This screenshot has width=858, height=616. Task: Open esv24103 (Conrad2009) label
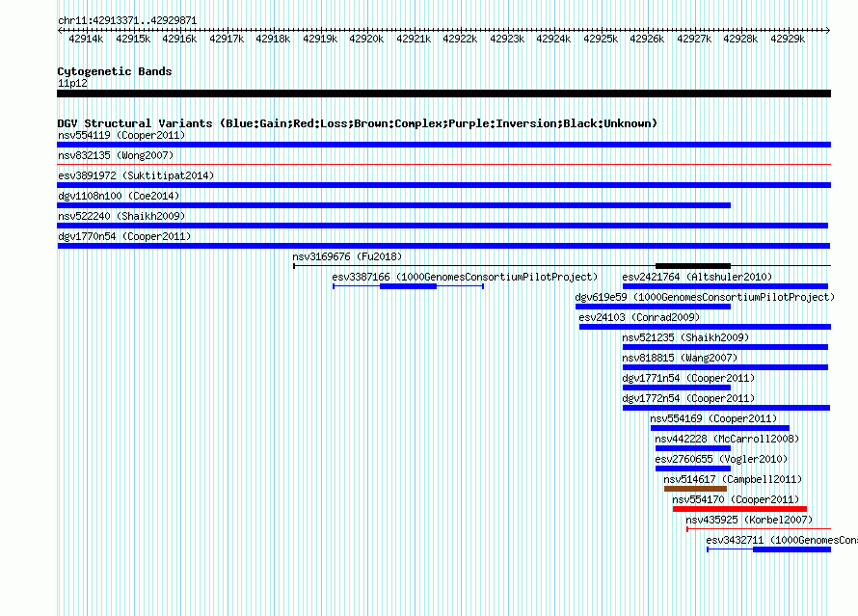[x=639, y=317]
